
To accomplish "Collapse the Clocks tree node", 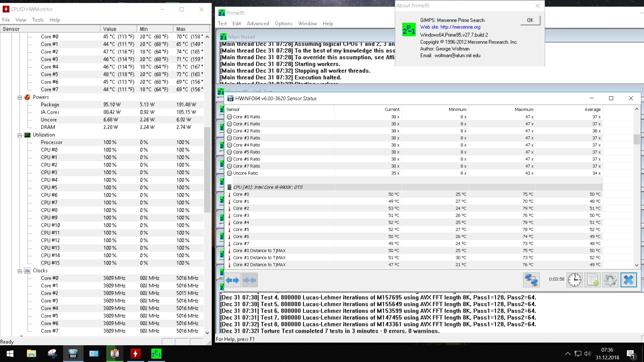I will (x=20, y=271).
